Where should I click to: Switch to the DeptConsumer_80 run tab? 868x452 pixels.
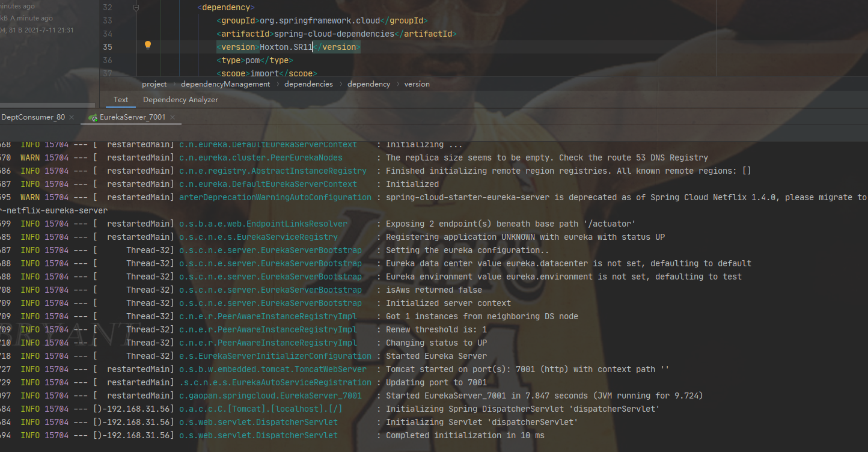pos(33,117)
